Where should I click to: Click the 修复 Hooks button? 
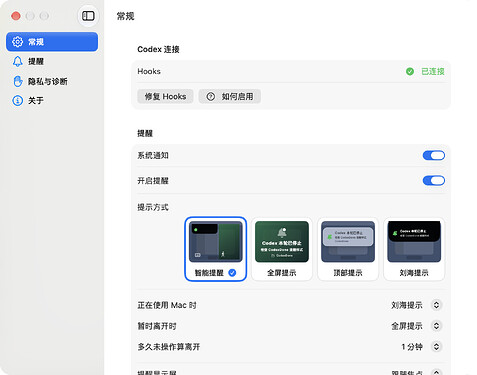pos(165,96)
